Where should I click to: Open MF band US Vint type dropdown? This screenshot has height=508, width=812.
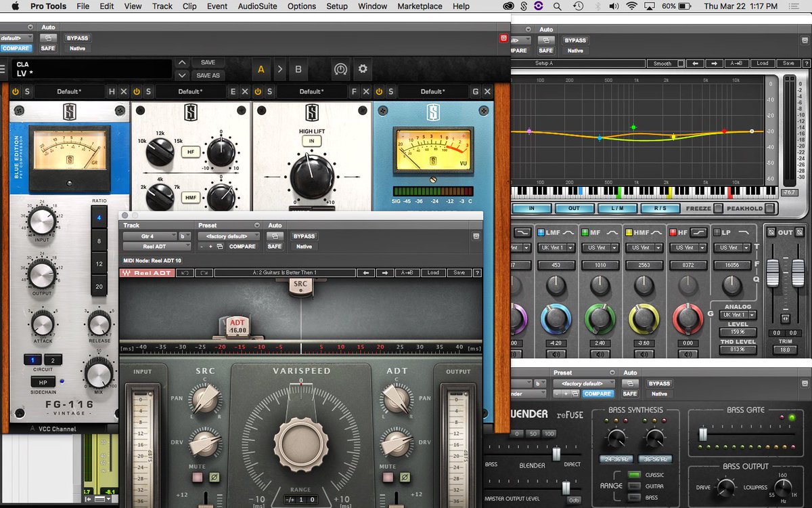point(600,248)
